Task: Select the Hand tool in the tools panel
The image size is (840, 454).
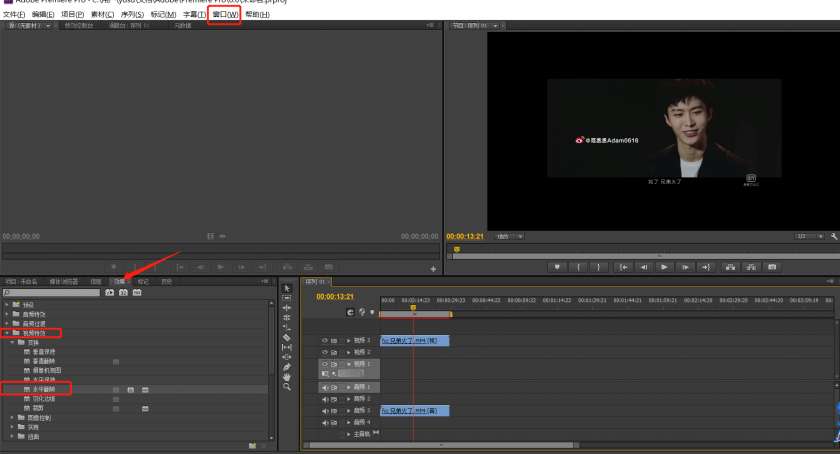Action: (287, 377)
